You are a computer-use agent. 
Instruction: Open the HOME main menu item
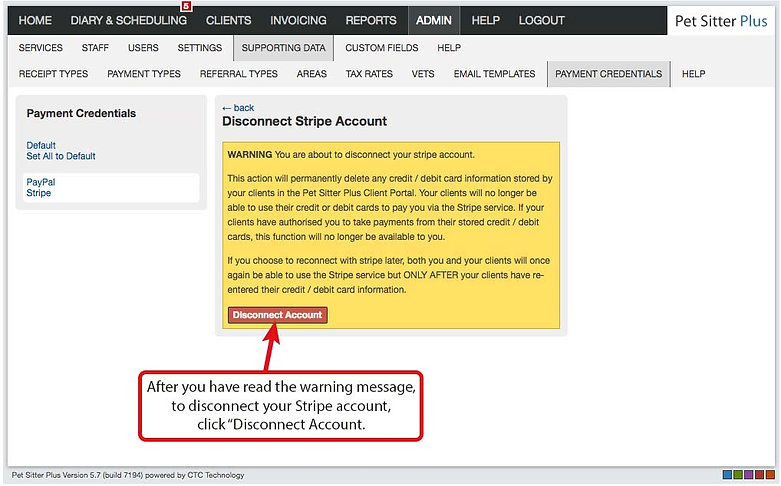(35, 20)
